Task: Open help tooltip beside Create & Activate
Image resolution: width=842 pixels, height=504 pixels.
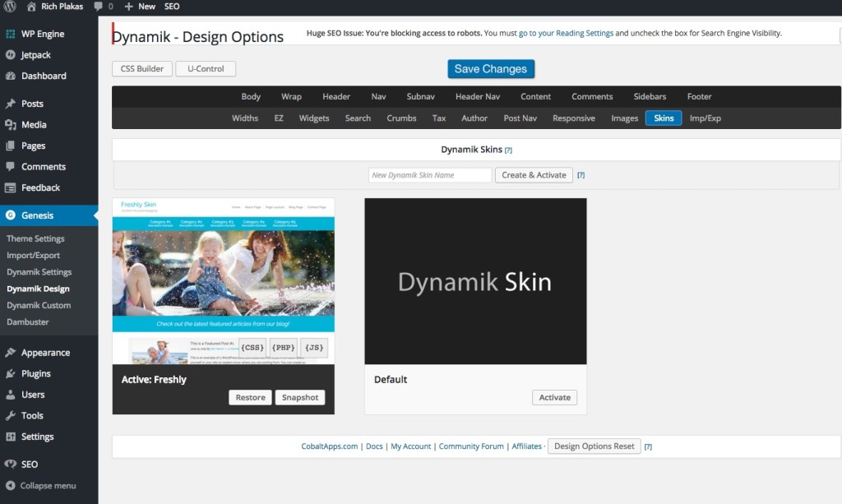Action: (x=581, y=175)
